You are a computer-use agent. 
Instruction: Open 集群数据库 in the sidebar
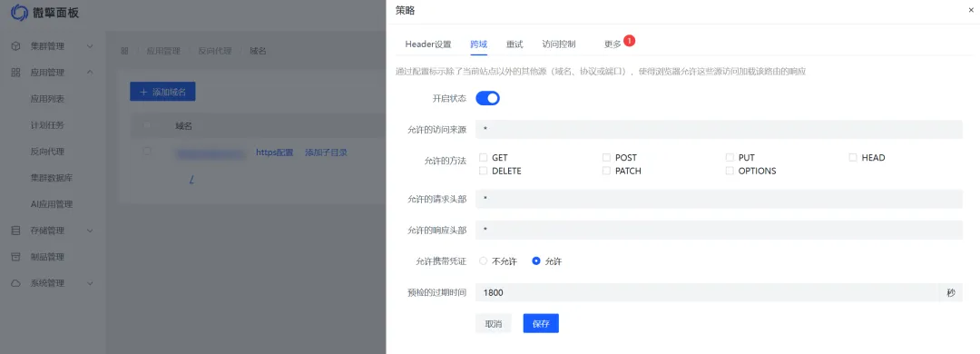click(x=52, y=178)
